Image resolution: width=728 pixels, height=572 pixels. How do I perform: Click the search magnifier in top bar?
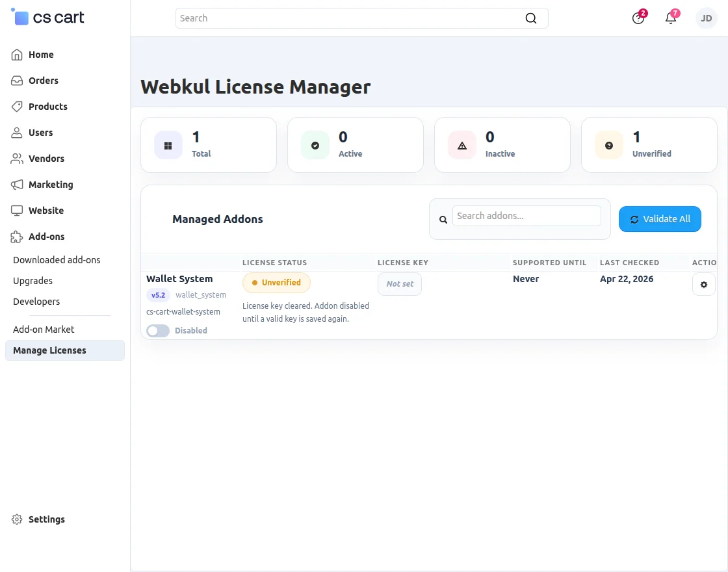click(x=531, y=18)
